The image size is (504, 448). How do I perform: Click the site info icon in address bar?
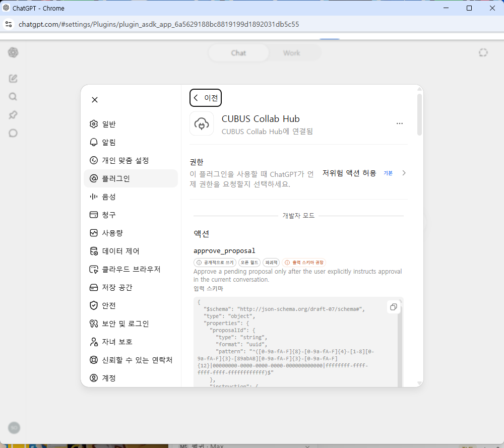9,24
